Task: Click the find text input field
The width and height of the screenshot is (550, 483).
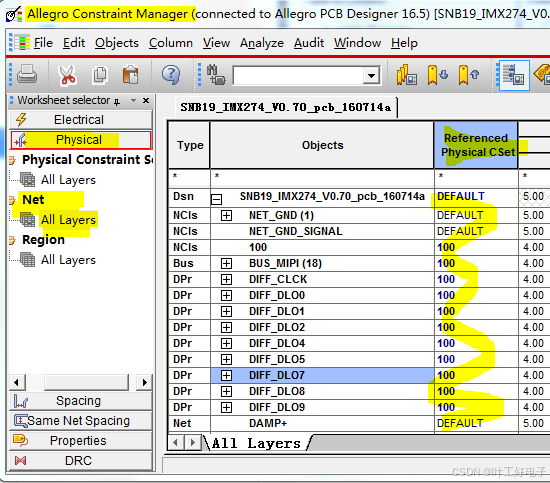Action: click(298, 75)
